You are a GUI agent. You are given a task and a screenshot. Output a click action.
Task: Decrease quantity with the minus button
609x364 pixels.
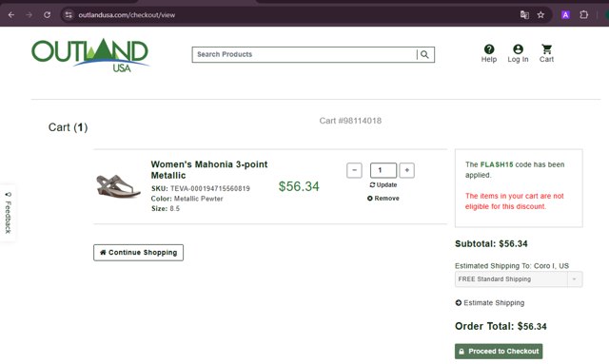pyautogui.click(x=354, y=170)
